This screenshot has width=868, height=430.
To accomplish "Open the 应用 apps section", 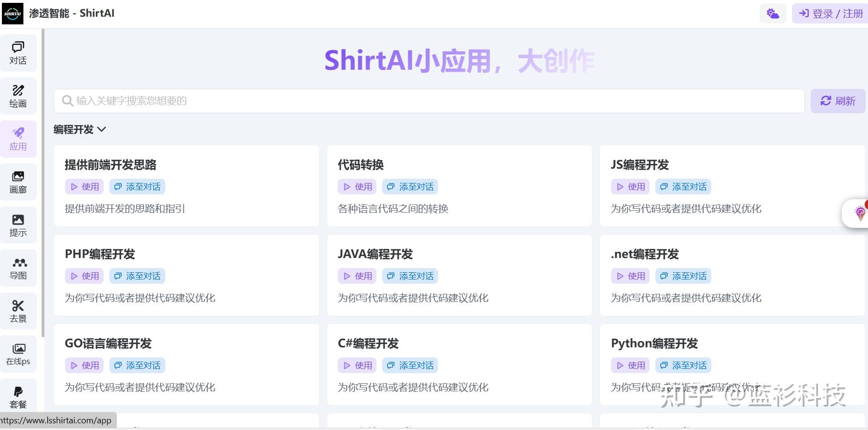I will point(18,139).
